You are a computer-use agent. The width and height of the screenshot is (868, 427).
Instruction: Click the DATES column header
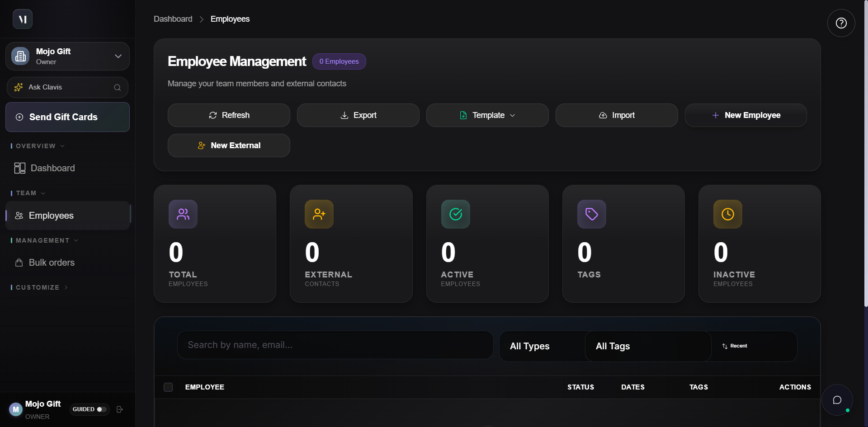tap(633, 387)
